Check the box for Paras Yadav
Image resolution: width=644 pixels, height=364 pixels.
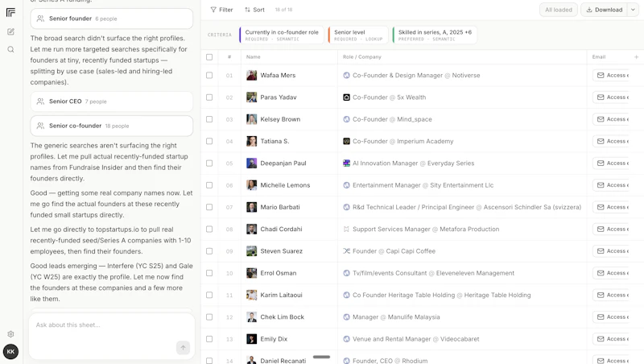pyautogui.click(x=209, y=97)
